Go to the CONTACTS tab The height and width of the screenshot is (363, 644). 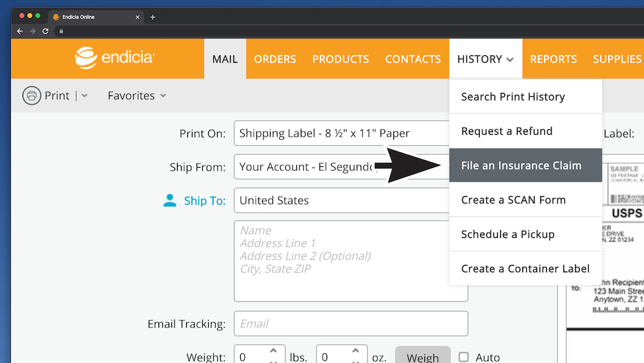(413, 59)
